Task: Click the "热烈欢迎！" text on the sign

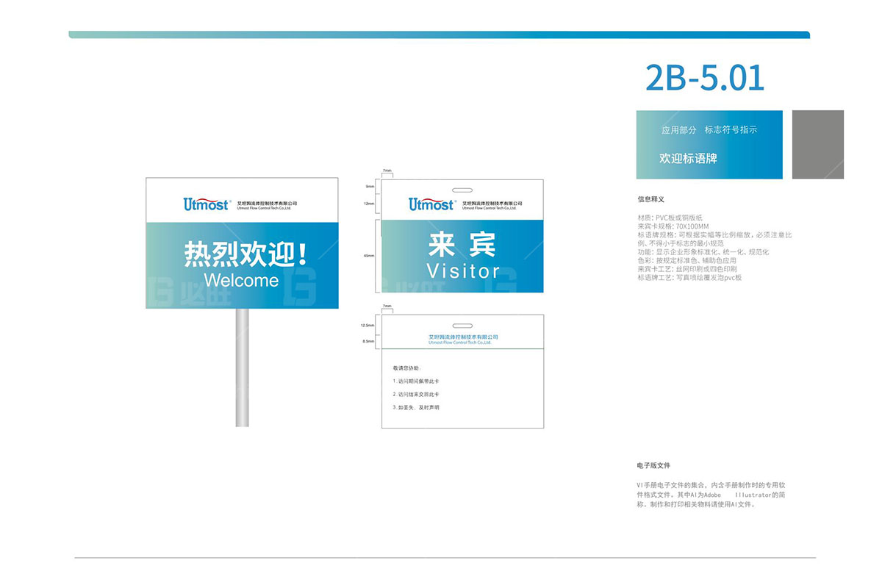Action: tap(246, 255)
